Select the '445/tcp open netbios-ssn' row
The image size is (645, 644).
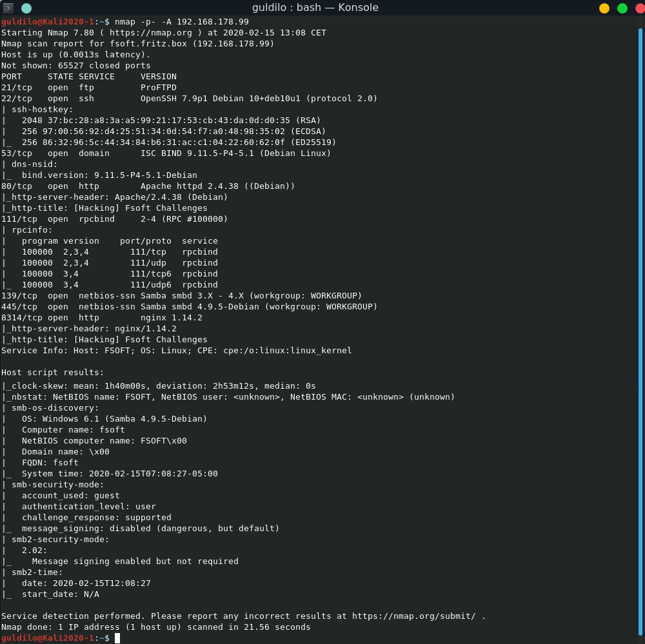point(189,307)
